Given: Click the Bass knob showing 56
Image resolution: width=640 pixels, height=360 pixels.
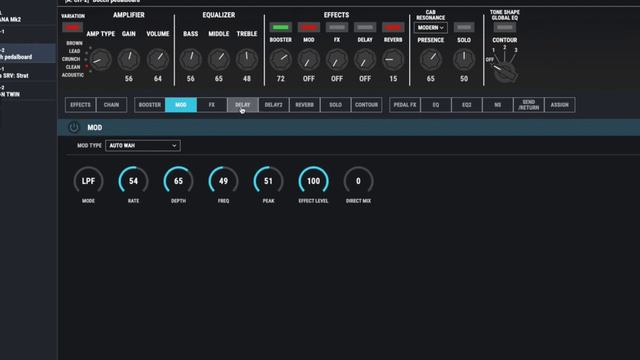Looking at the screenshot, I should 191,60.
